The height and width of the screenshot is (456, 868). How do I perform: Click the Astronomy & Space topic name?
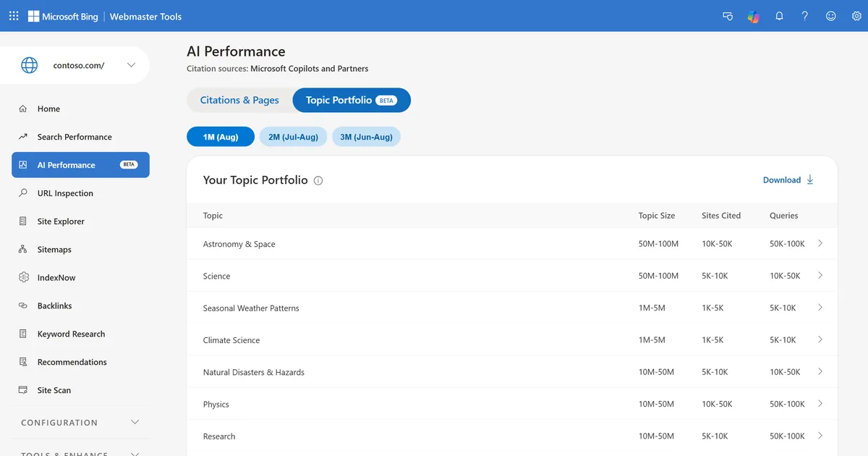[x=239, y=244]
